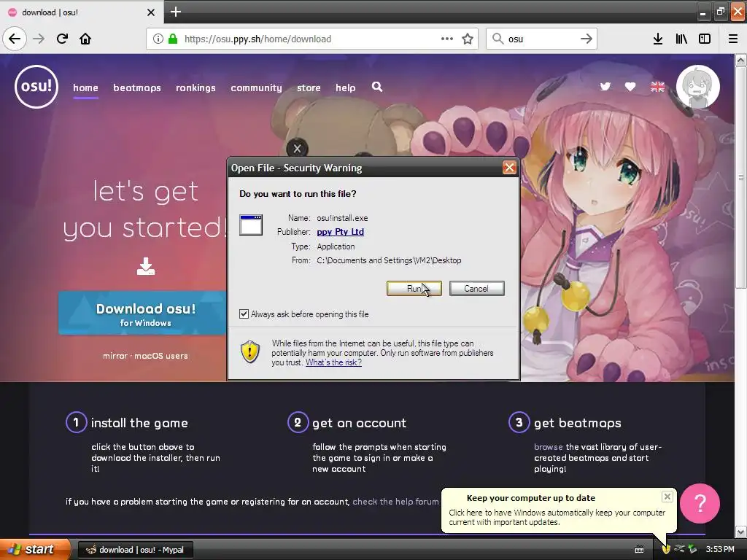Open the user avatar profile menu
This screenshot has width=747, height=560.
(x=698, y=87)
